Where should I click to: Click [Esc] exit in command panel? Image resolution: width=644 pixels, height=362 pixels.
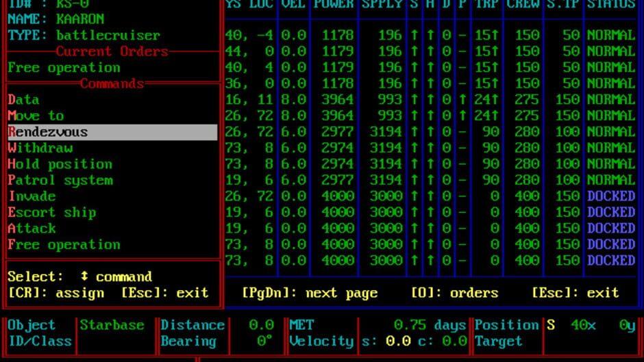[x=164, y=293]
